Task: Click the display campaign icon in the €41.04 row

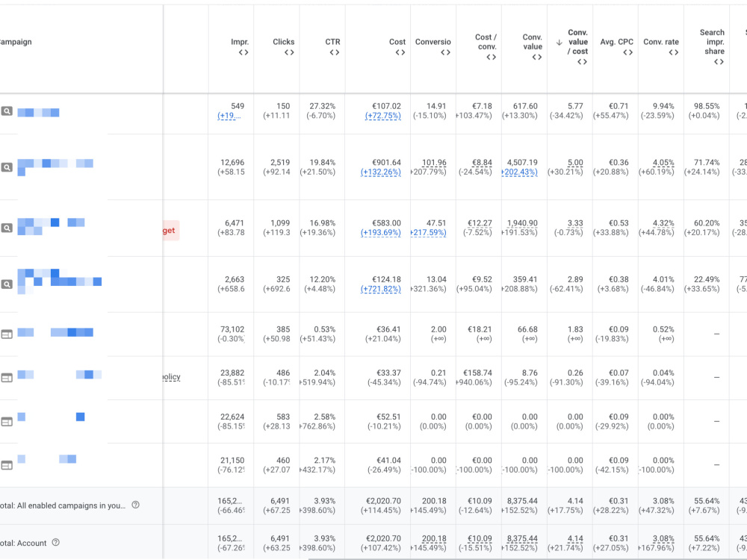Action: coord(7,465)
